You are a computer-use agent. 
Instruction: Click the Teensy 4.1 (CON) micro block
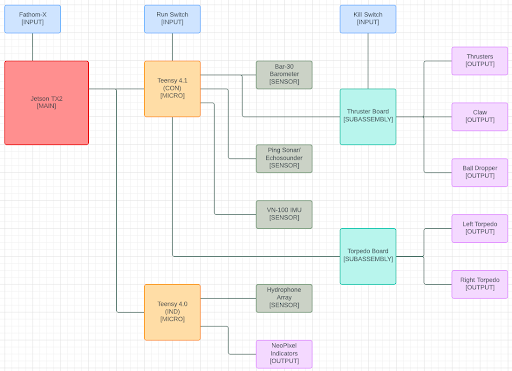coord(172,89)
